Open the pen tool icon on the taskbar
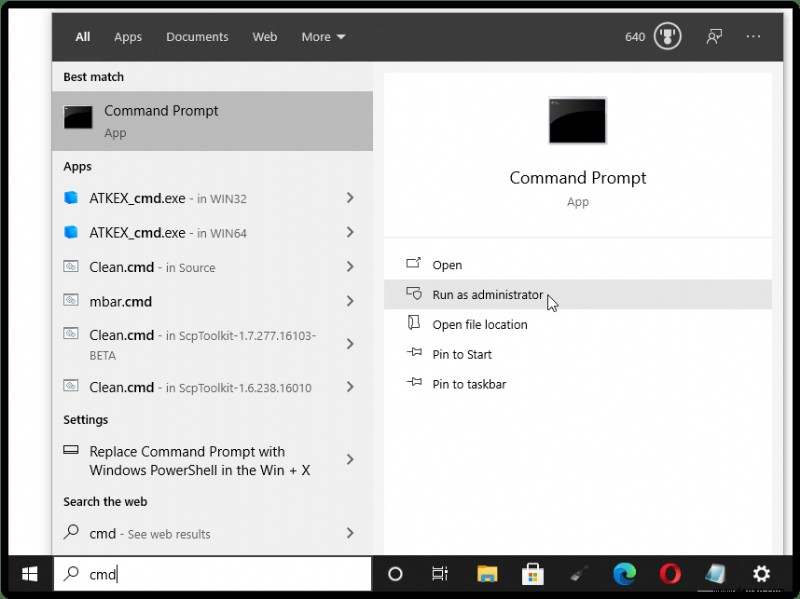The width and height of the screenshot is (800, 599). click(x=579, y=574)
